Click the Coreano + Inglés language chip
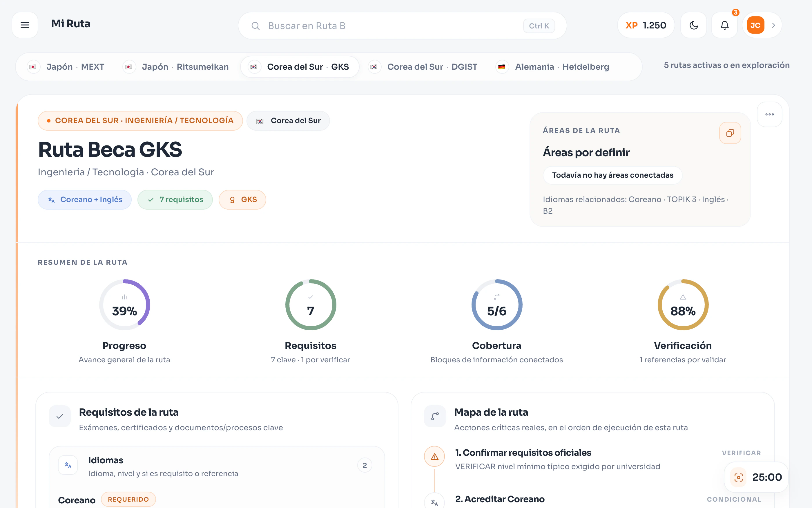Viewport: 812px width, 508px height. click(x=85, y=200)
